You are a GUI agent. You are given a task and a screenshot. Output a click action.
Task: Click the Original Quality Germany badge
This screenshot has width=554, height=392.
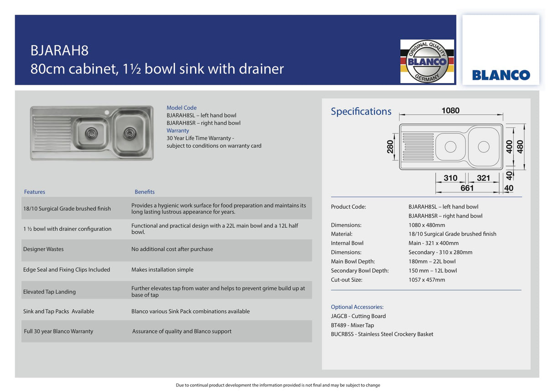(x=427, y=61)
